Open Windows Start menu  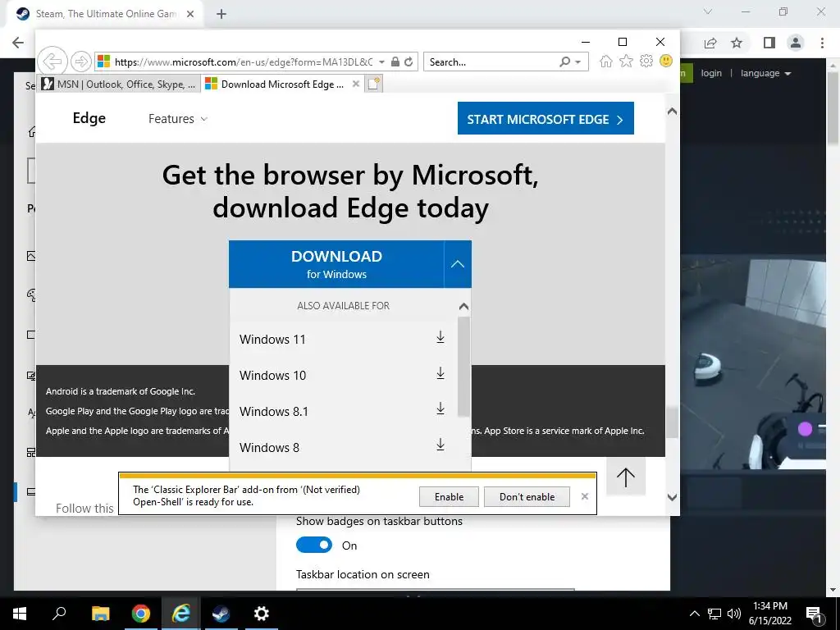pyautogui.click(x=20, y=614)
